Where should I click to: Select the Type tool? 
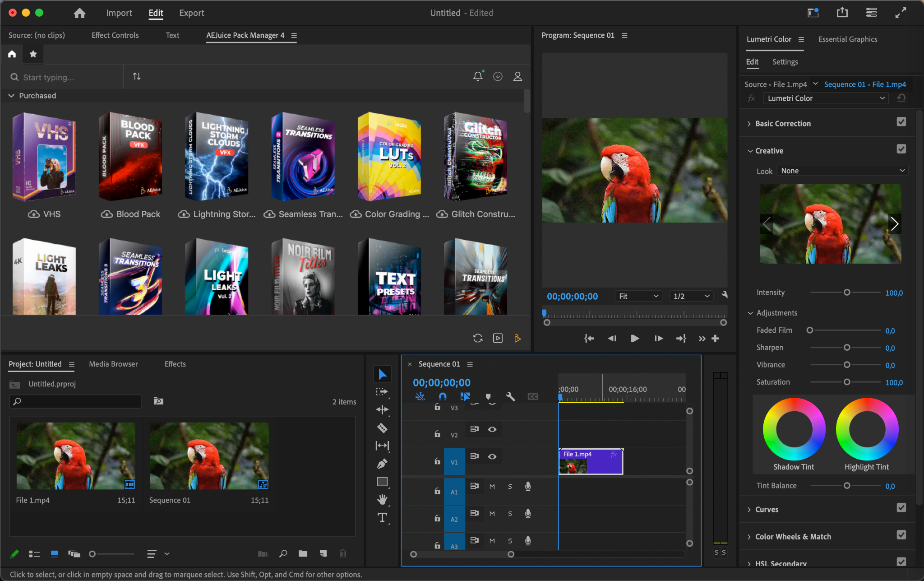point(382,518)
